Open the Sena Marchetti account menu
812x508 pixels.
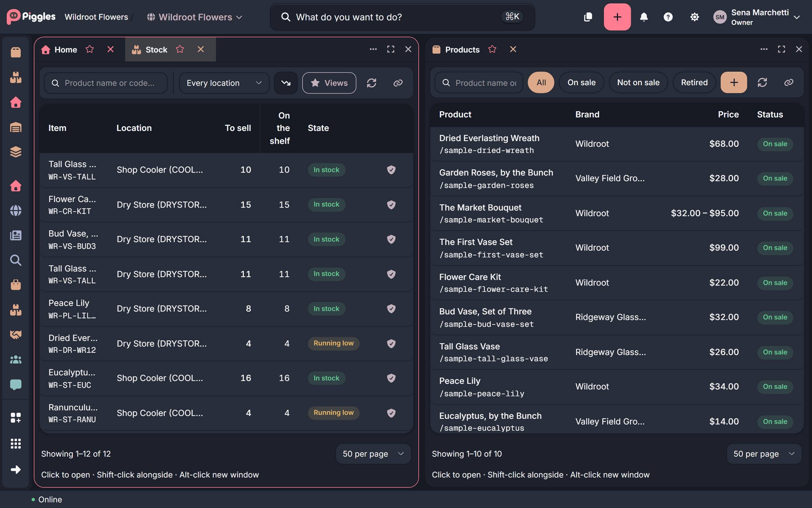point(757,17)
